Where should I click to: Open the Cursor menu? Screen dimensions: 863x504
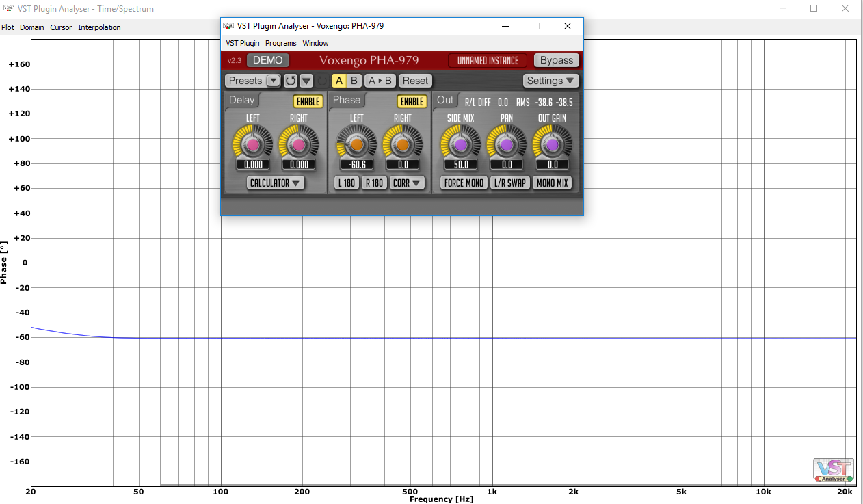coord(61,27)
